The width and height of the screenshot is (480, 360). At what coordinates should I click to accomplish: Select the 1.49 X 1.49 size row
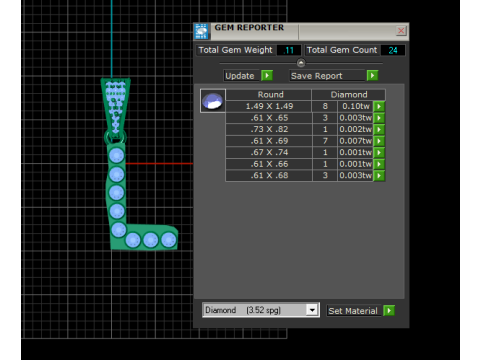point(269,106)
